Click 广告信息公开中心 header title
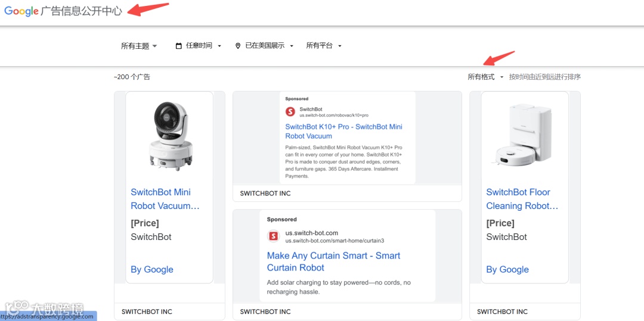This screenshot has width=644, height=321. (81, 11)
